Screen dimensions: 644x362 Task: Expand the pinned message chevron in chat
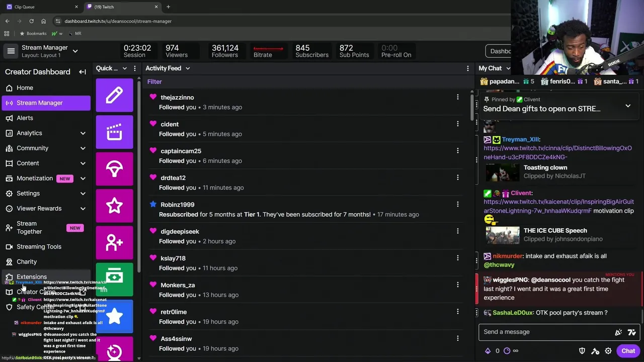tap(628, 106)
